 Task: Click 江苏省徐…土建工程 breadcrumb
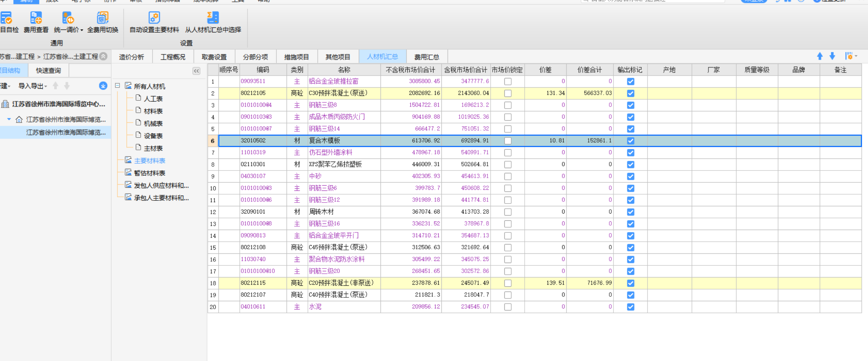71,56
